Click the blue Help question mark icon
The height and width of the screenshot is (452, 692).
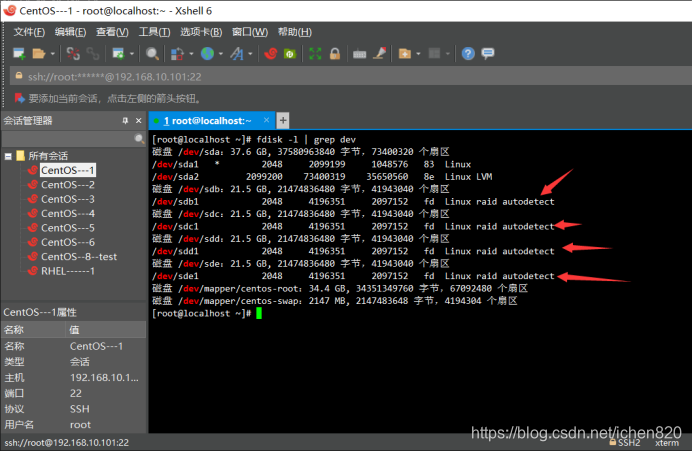[x=468, y=53]
